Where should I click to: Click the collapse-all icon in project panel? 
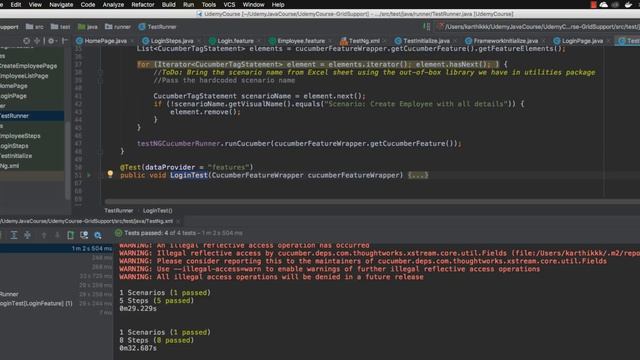(37, 41)
